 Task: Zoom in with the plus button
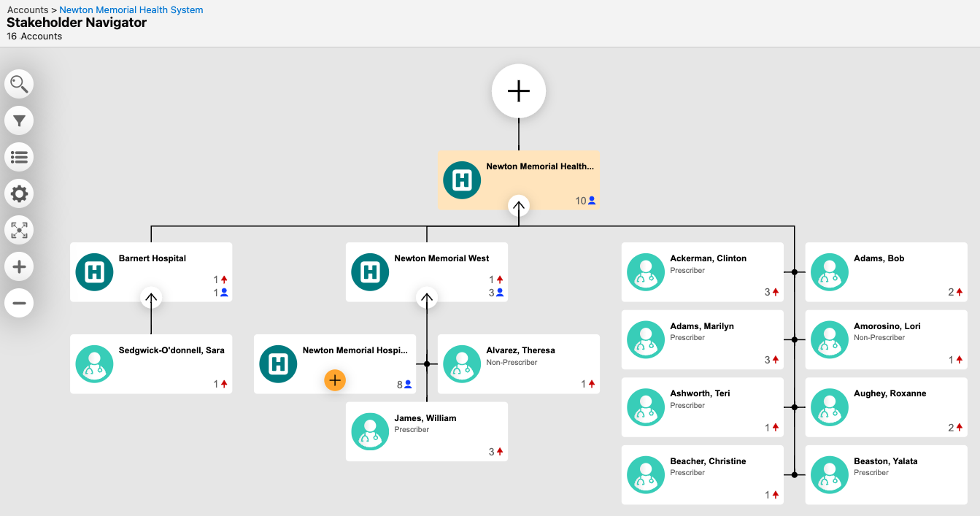tap(19, 267)
